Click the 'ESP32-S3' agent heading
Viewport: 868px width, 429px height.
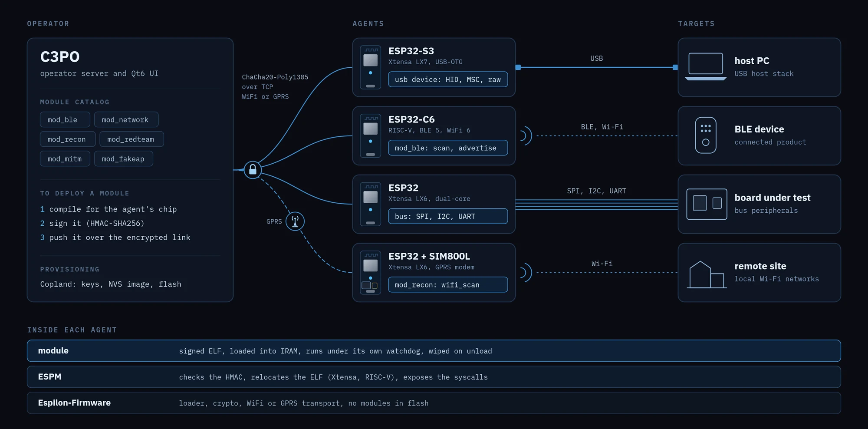[x=411, y=51]
